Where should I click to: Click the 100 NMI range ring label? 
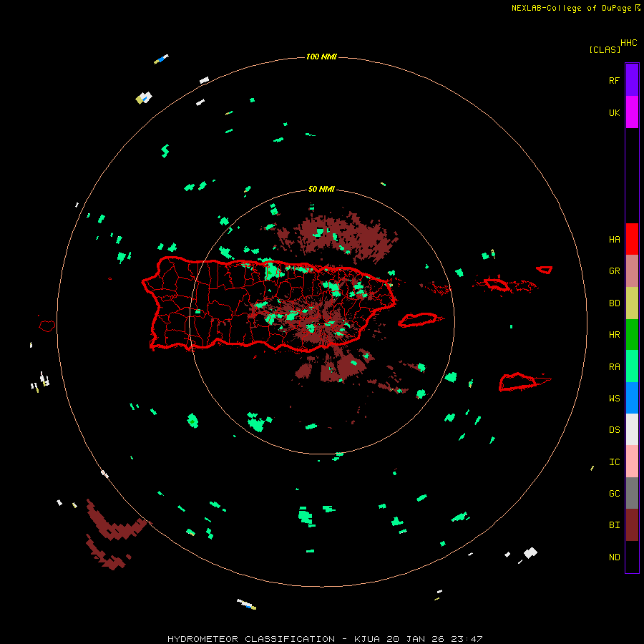tap(321, 57)
